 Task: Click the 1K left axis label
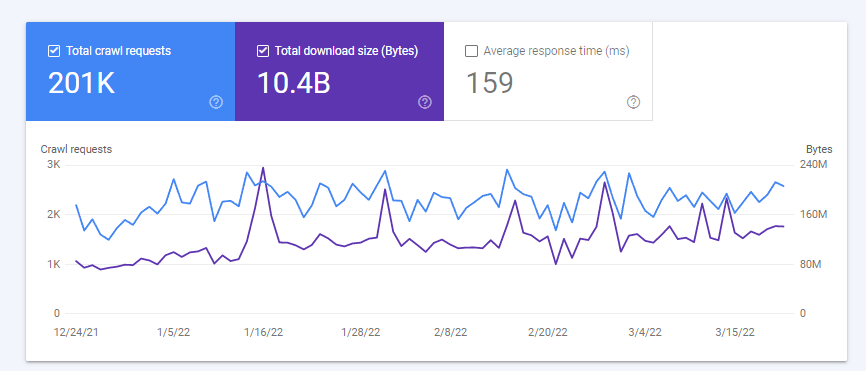[53, 264]
